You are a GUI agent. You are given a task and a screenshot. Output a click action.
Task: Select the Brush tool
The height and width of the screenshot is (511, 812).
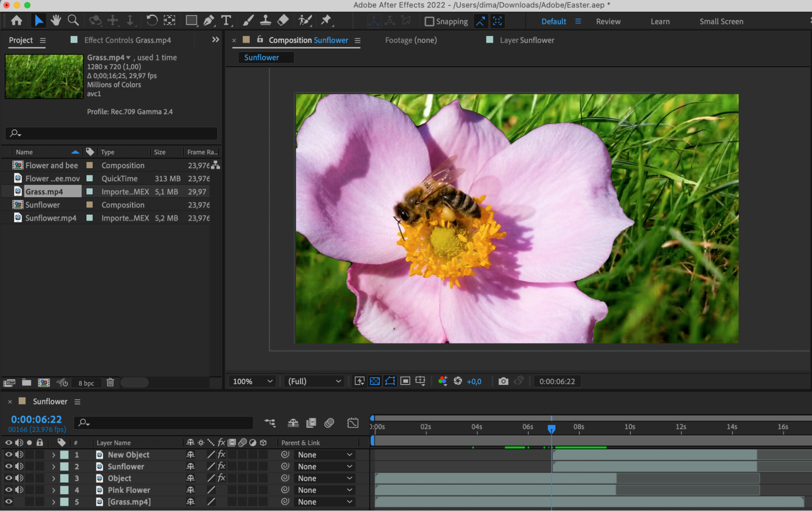(248, 21)
